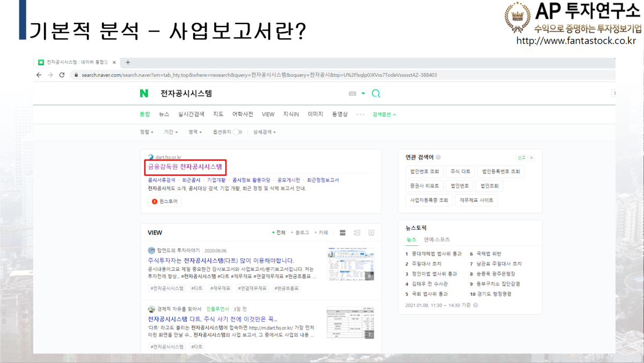Image resolution: width=644 pixels, height=363 pixels.
Task: Open the 공시정보 활용마당 sublink
Action: coord(251,180)
